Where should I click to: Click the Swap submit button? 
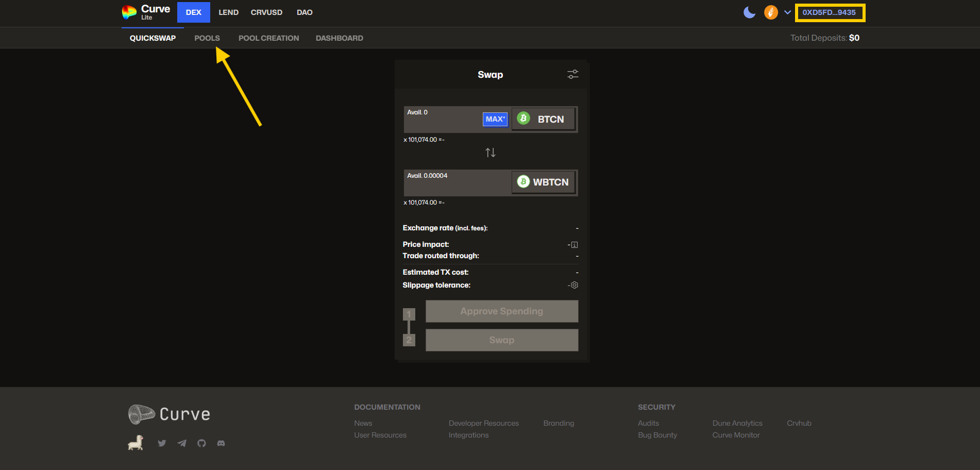pos(502,340)
